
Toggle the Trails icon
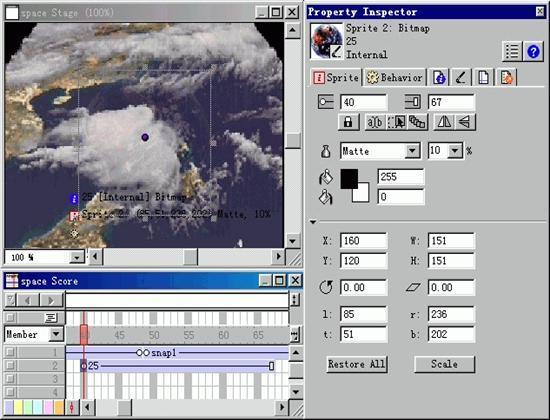click(x=417, y=122)
